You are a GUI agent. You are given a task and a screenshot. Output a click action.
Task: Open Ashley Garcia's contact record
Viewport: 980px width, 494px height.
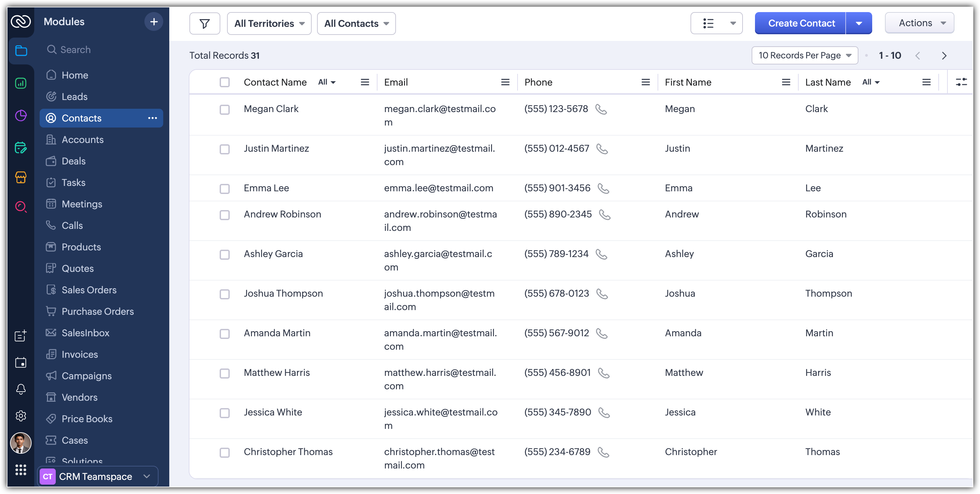tap(273, 254)
